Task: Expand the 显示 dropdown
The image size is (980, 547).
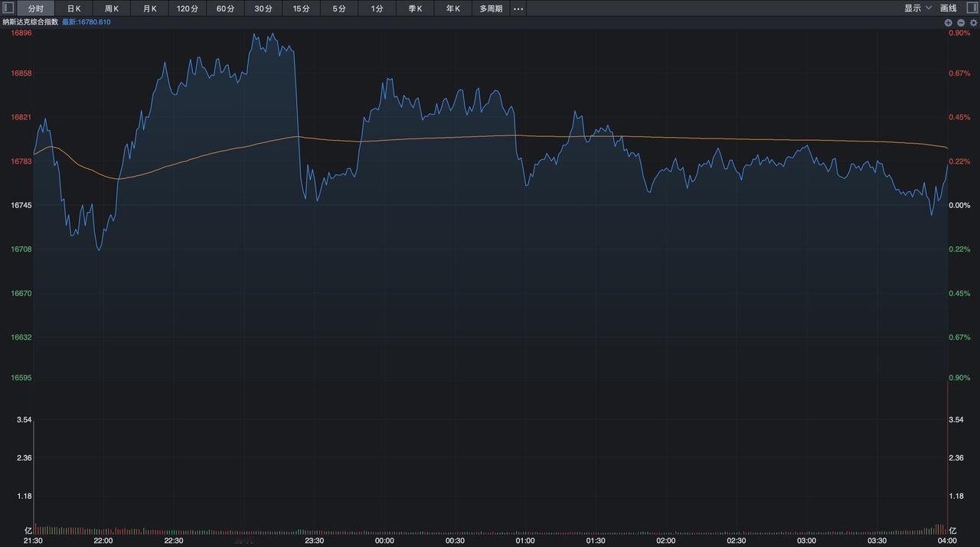Action: click(x=918, y=8)
